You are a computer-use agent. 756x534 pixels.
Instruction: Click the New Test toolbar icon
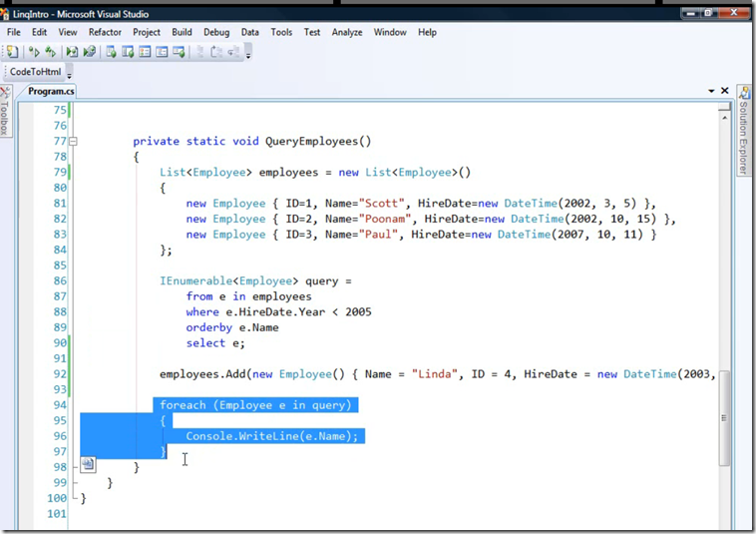(13, 52)
